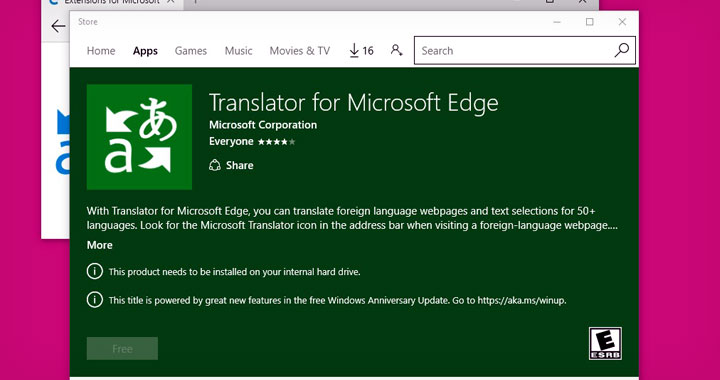Image resolution: width=720 pixels, height=380 pixels.
Task: Click the Free install button
Action: 122,349
